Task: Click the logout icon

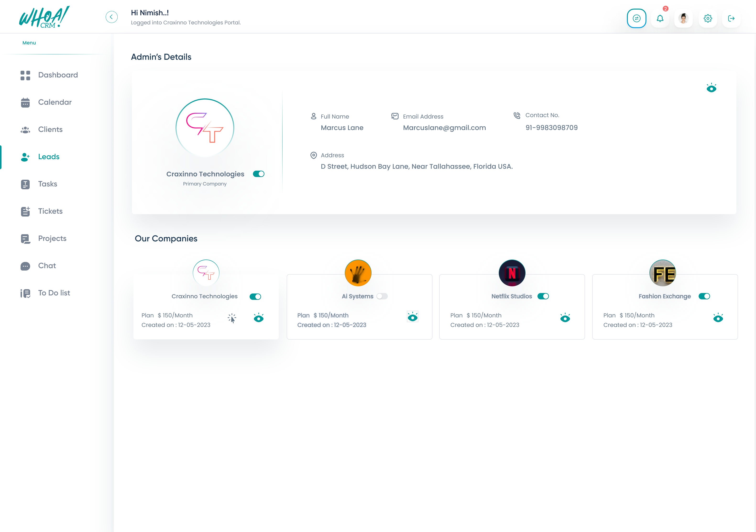Action: coord(731,18)
